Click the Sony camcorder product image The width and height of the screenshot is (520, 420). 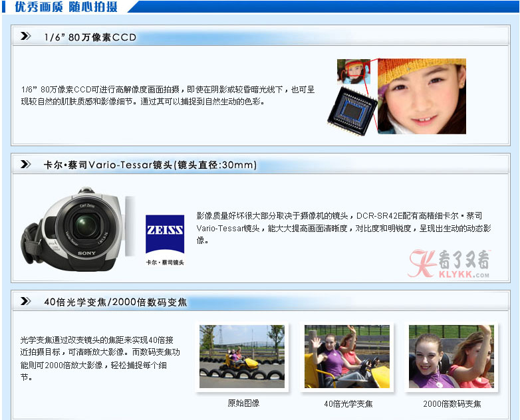point(78,229)
